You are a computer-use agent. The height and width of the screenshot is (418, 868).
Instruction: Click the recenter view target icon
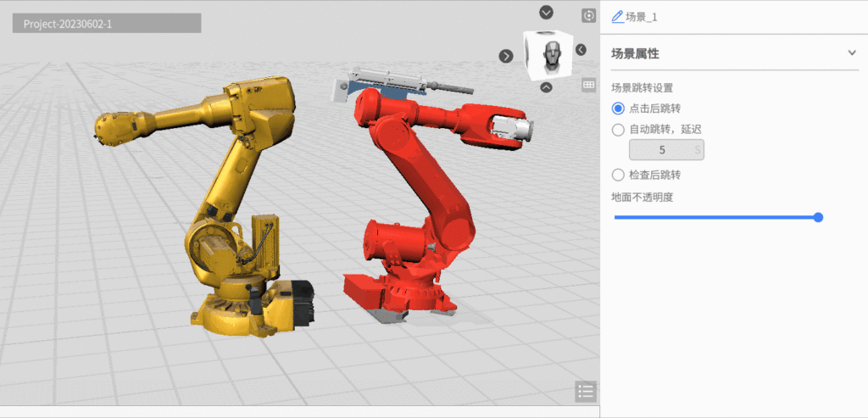tap(588, 15)
